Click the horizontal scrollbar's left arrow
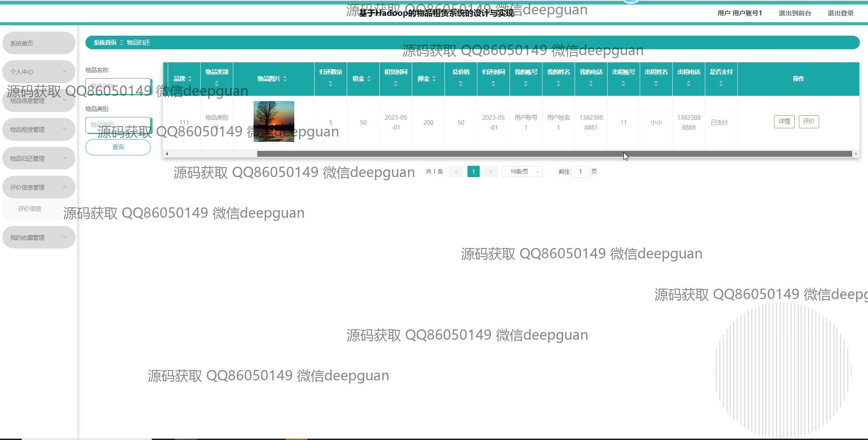 point(167,154)
